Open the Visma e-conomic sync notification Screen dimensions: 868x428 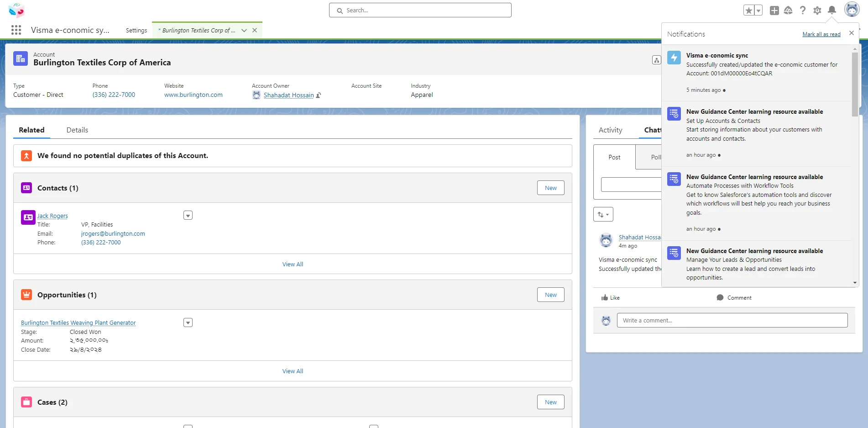click(x=756, y=73)
